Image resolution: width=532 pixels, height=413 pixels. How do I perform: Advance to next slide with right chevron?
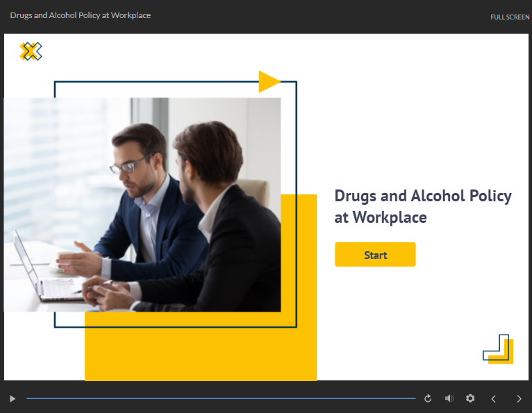click(x=519, y=398)
